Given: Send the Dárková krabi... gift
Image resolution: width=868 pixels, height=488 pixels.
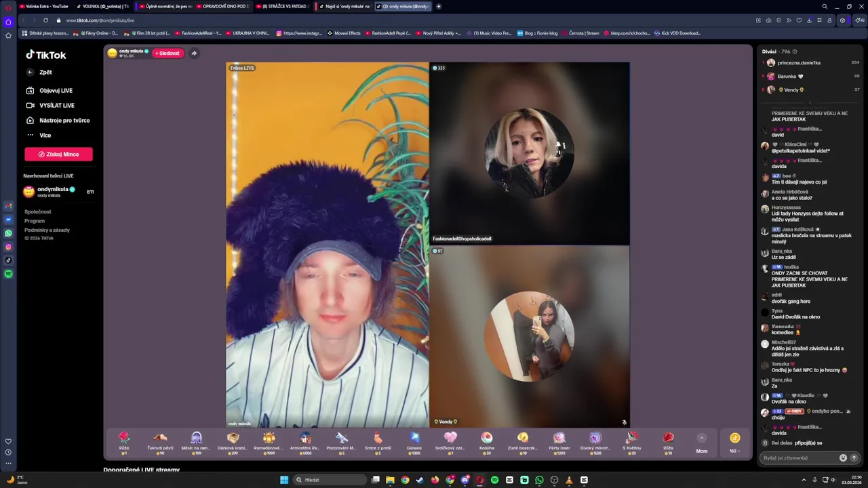Looking at the screenshot, I should tap(233, 443).
